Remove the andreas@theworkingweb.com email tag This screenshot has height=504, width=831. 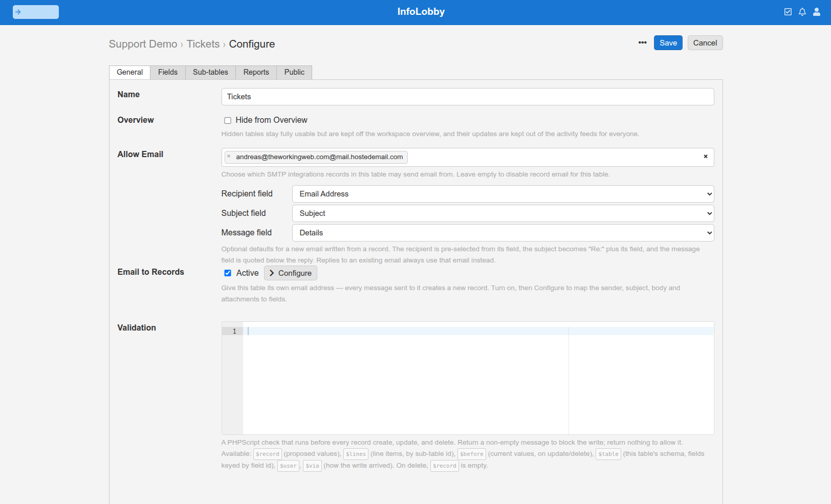pos(229,157)
